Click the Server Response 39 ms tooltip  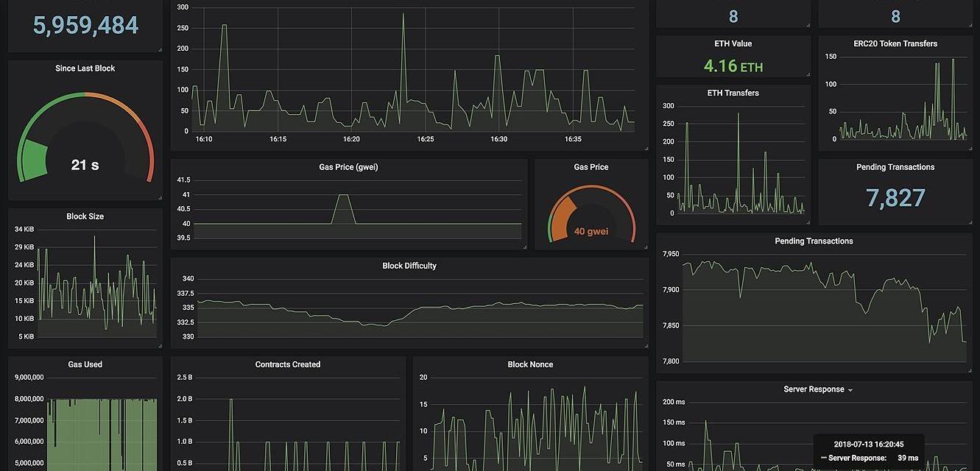tap(869, 451)
